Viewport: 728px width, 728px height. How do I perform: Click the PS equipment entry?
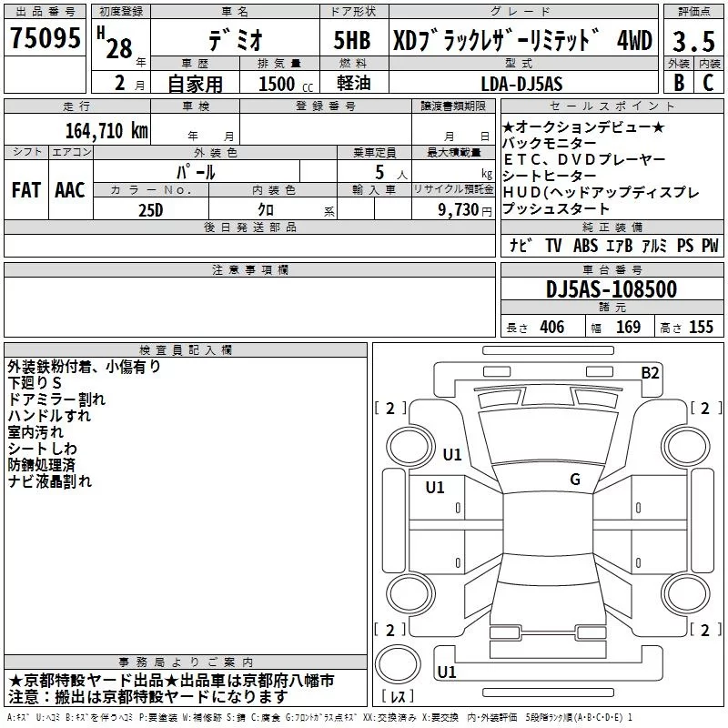(x=685, y=245)
